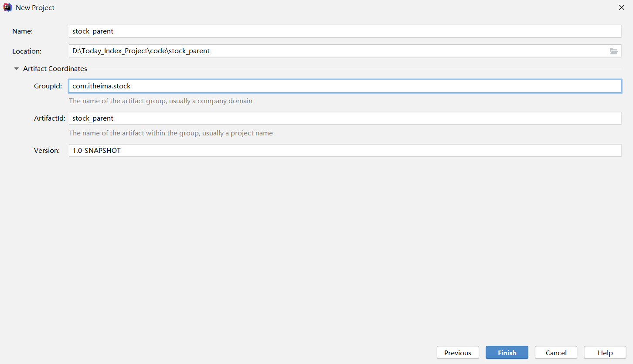
Task: Collapse the Artifact Coordinates section
Action: pyautogui.click(x=17, y=69)
